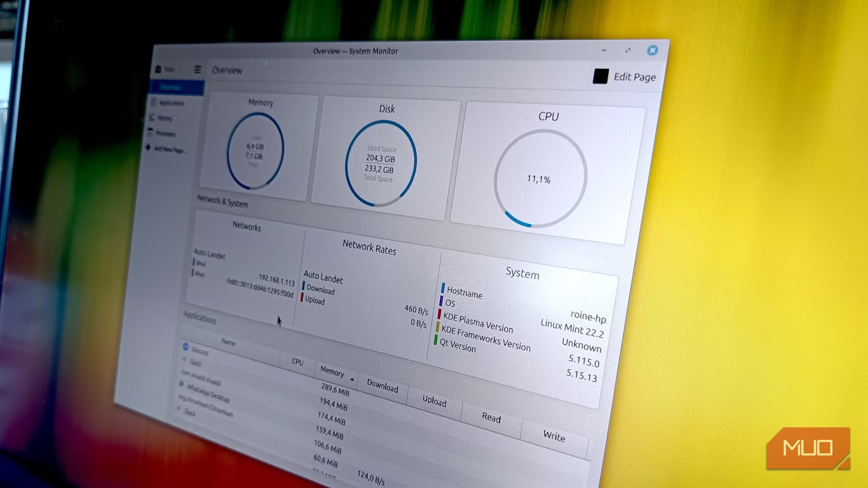Click the Upload column header
This screenshot has width=868, height=488.
[434, 401]
